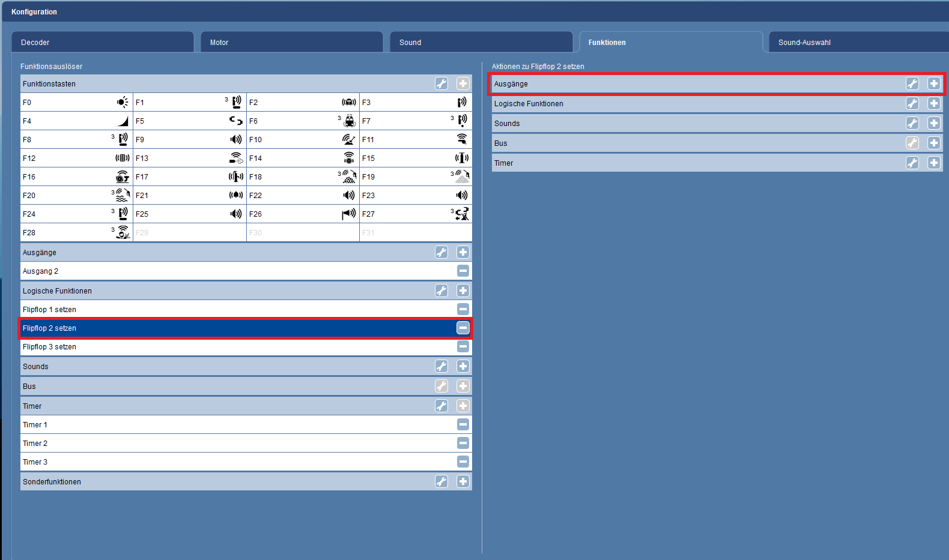Remove Flipflop 2 setzen with minus icon
The height and width of the screenshot is (560, 949).
(x=462, y=328)
